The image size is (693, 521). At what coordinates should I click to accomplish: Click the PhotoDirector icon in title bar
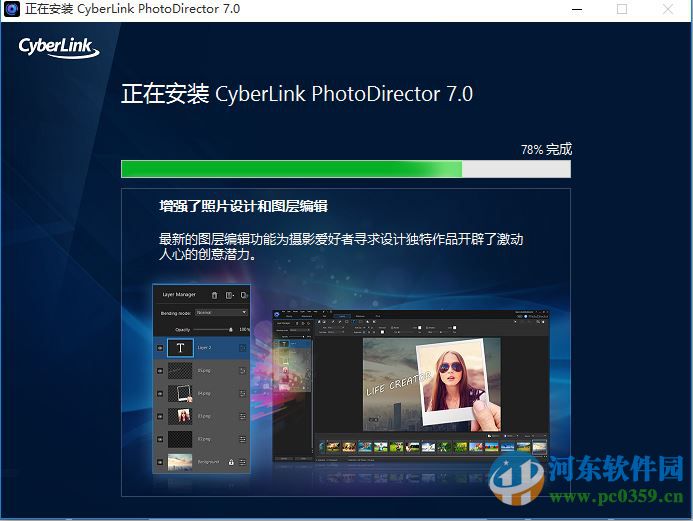tap(12, 9)
